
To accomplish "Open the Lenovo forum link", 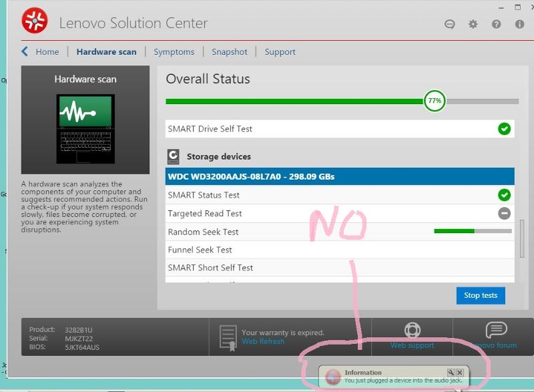I will pos(494,345).
